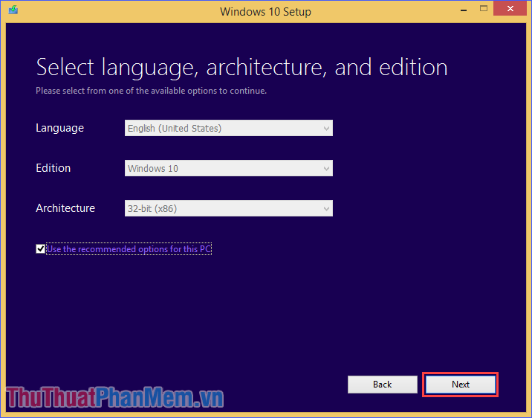The height and width of the screenshot is (418, 532).
Task: Click the 'Windows 10 Setup' window title text
Action: tap(266, 12)
